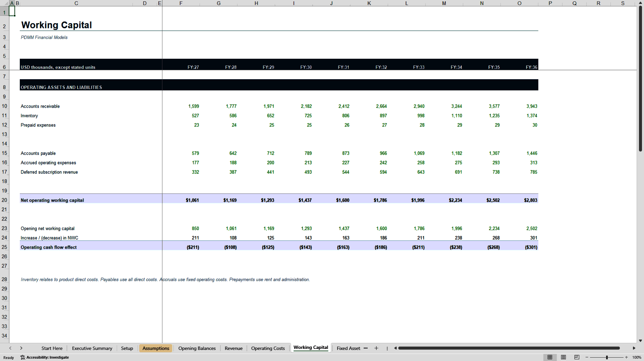Viewport: 644px width, 361px height.
Task: Click the Accounts payable label
Action: 38,153
